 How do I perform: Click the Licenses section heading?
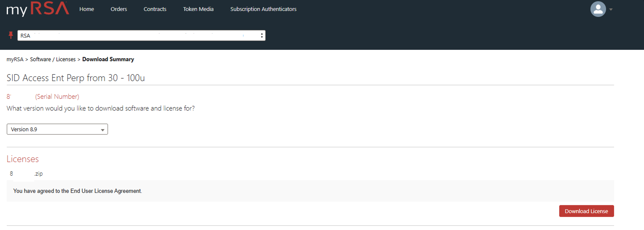click(23, 159)
